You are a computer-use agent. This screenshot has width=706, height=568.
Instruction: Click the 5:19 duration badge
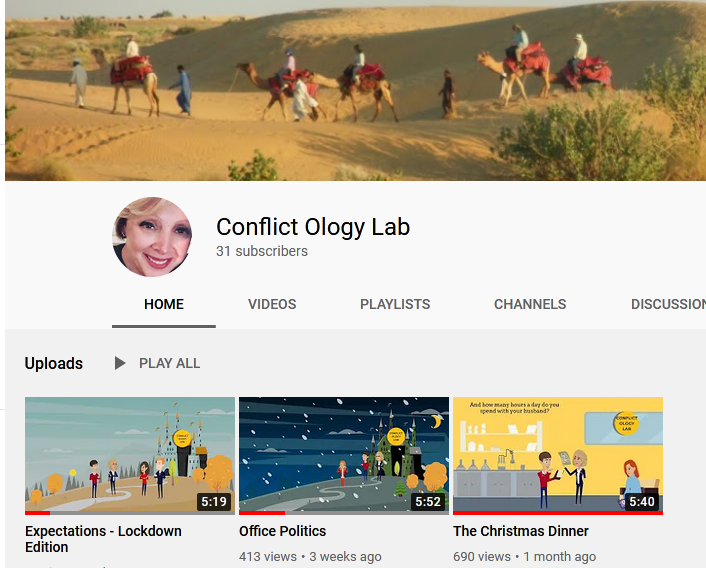pos(214,501)
